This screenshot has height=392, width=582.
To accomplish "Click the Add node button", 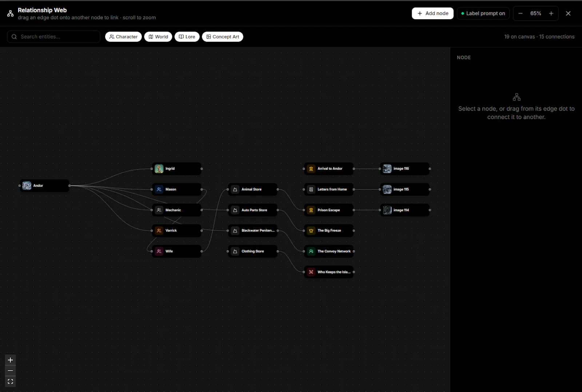I will pyautogui.click(x=432, y=13).
